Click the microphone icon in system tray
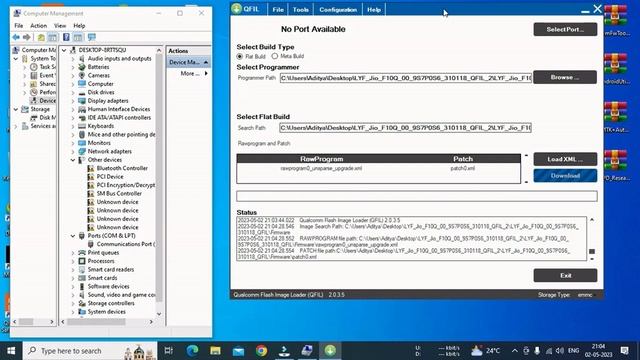Screen dimensions: 640x360 (x=537, y=351)
